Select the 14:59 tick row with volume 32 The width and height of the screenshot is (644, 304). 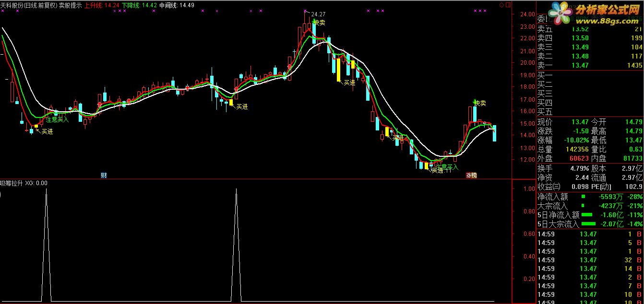click(x=590, y=260)
